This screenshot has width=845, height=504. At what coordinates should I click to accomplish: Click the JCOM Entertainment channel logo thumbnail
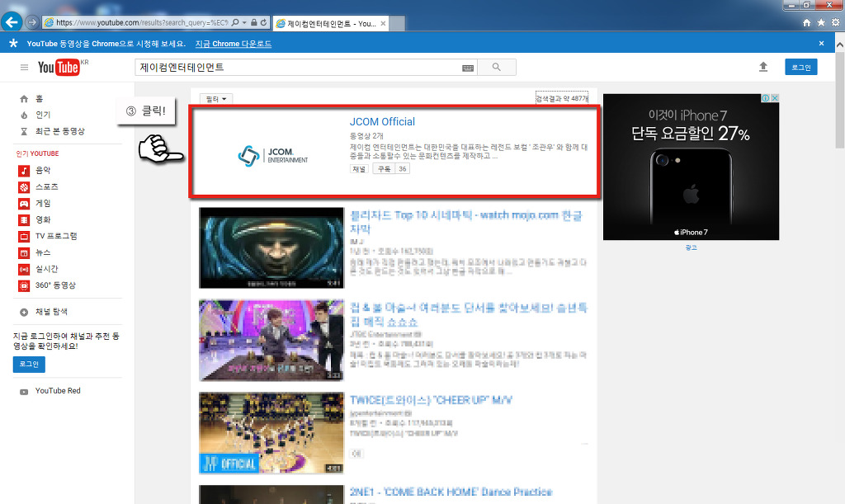[272, 156]
